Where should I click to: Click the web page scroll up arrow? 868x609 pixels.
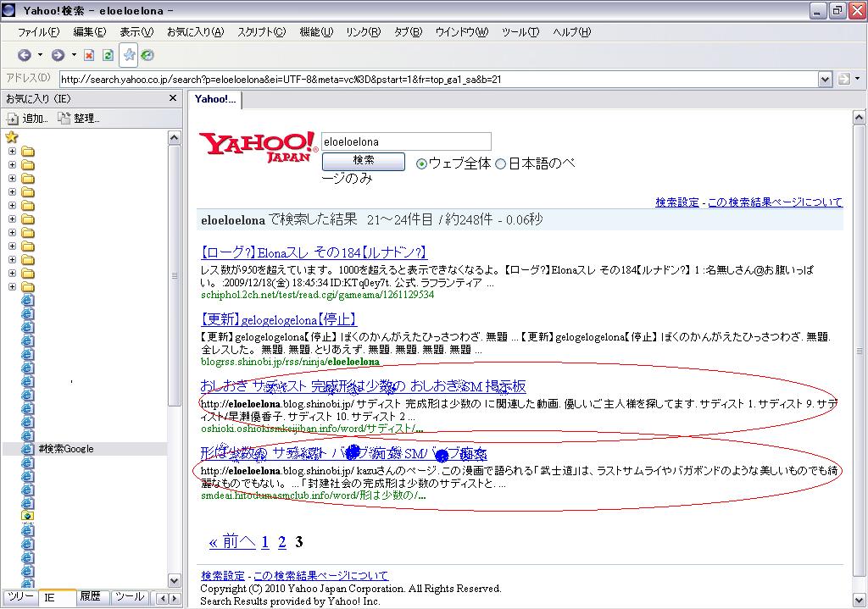point(859,117)
